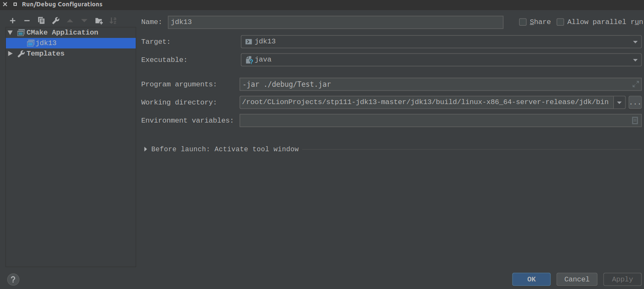644x289 pixels.
Task: Expand the Program arguments field editor
Action: click(x=636, y=84)
